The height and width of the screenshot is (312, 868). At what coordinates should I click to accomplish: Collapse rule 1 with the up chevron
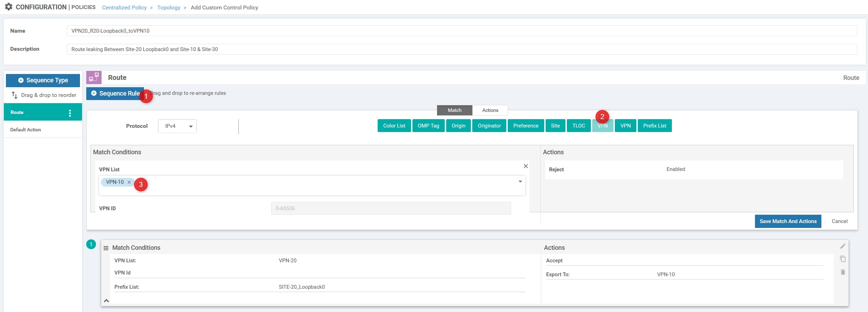[106, 301]
